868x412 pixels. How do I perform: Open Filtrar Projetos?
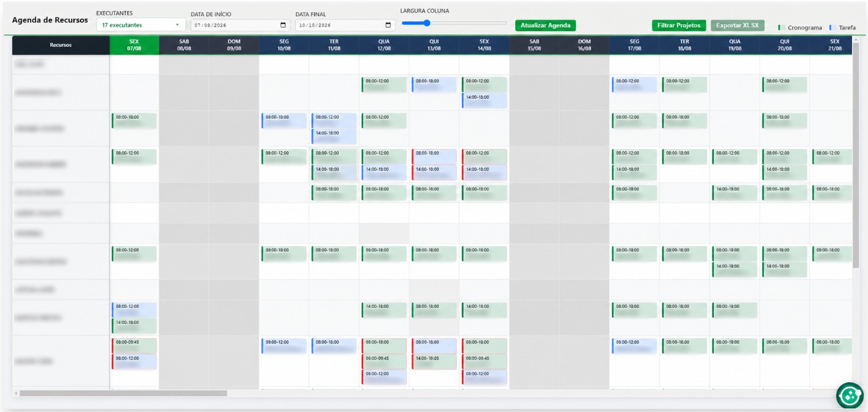(x=679, y=25)
